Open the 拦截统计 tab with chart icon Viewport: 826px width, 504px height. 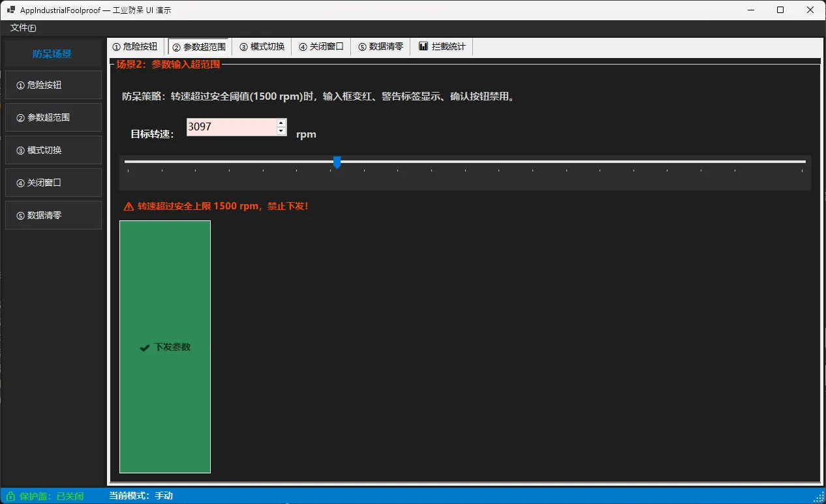tap(442, 47)
